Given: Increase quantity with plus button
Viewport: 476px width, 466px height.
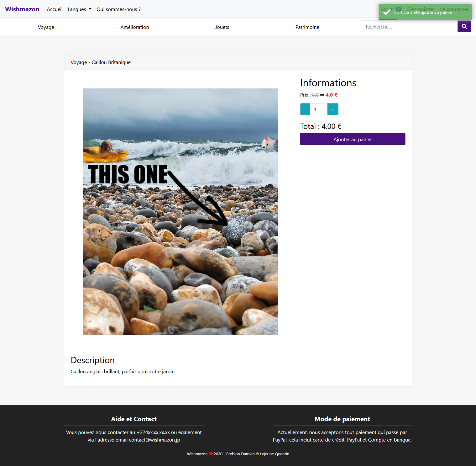Looking at the screenshot, I should tap(333, 109).
